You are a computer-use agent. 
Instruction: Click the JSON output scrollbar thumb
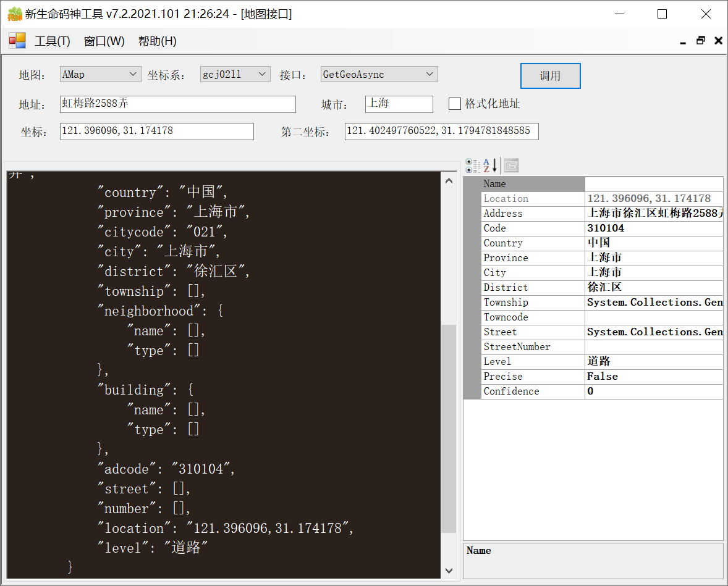[x=449, y=429]
